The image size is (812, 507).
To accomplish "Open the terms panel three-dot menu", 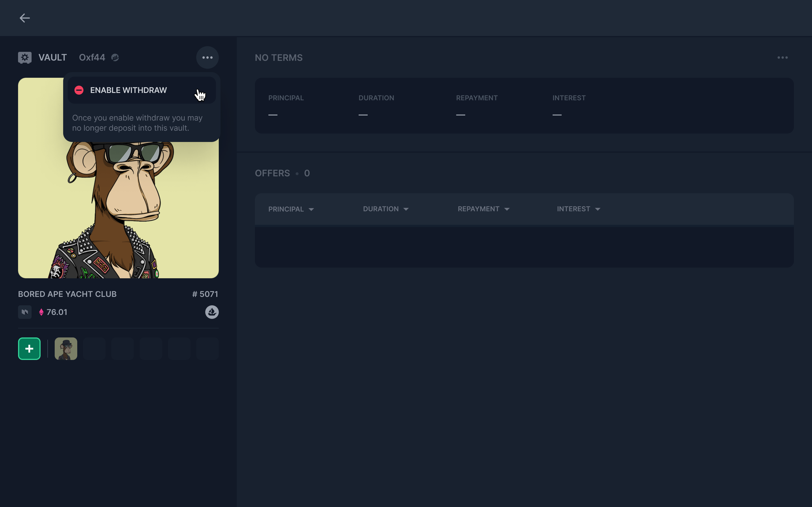I will point(782,58).
